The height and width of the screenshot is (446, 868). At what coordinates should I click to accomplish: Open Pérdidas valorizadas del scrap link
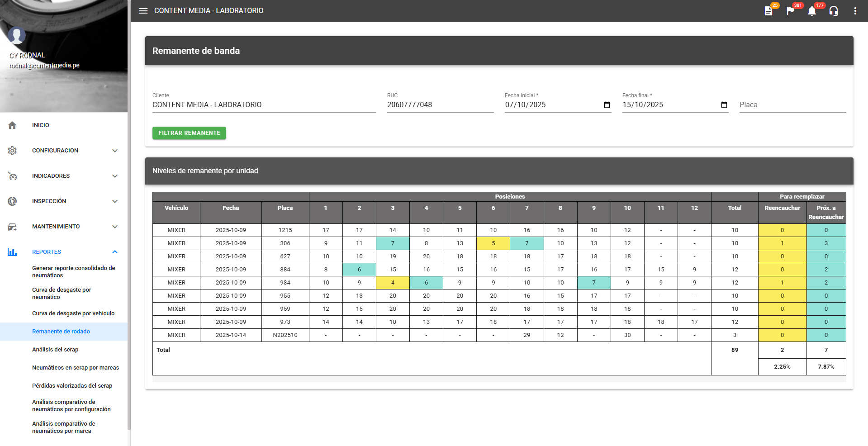72,386
